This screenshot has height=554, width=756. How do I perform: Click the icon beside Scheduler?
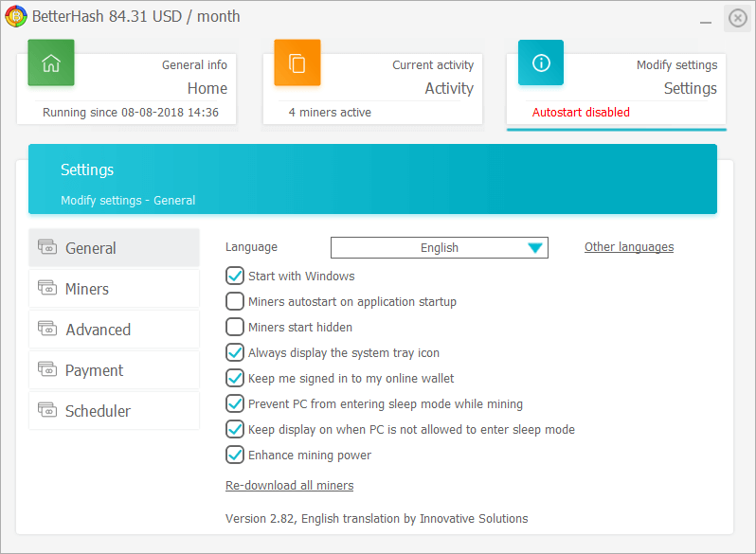(47, 410)
